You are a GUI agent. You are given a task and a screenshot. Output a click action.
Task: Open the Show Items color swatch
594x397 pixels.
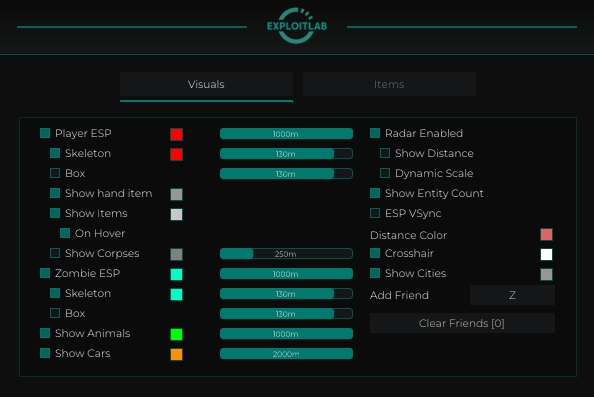pos(177,214)
